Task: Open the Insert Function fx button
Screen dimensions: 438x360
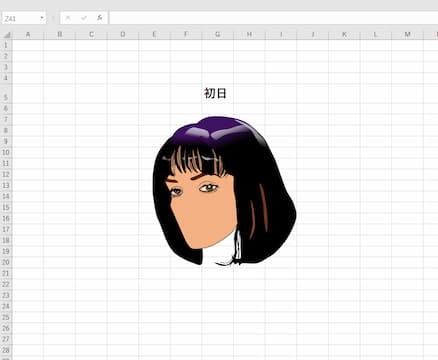Action: point(99,18)
